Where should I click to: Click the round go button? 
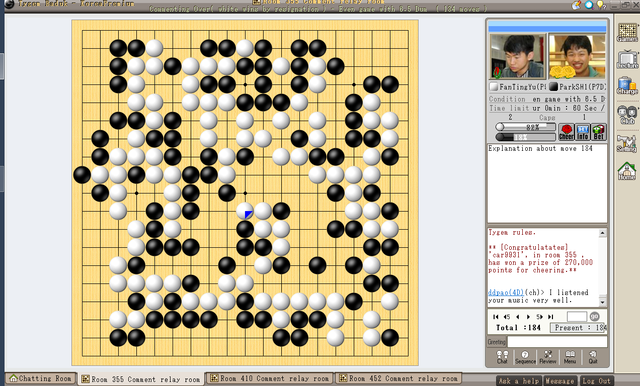pos(595,316)
